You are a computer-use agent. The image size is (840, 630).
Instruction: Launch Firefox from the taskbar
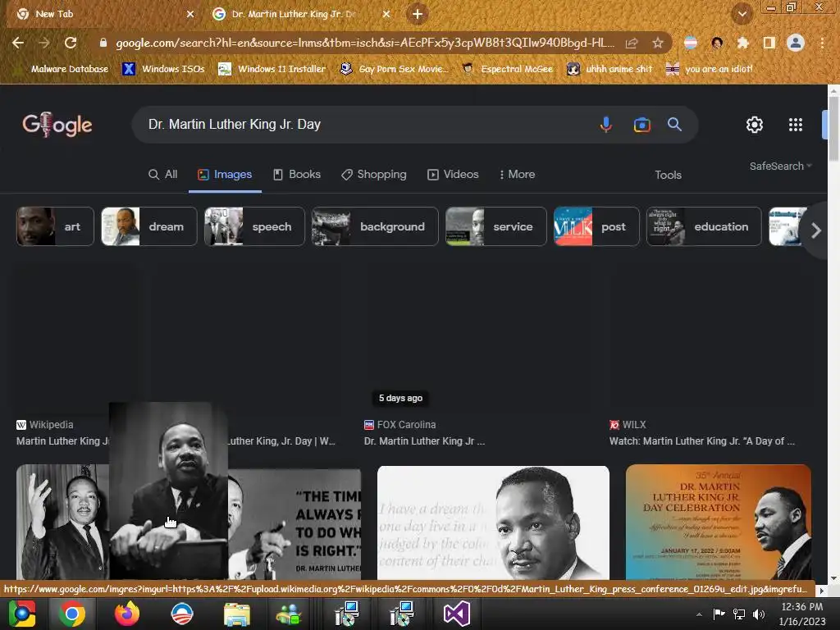pos(127,614)
